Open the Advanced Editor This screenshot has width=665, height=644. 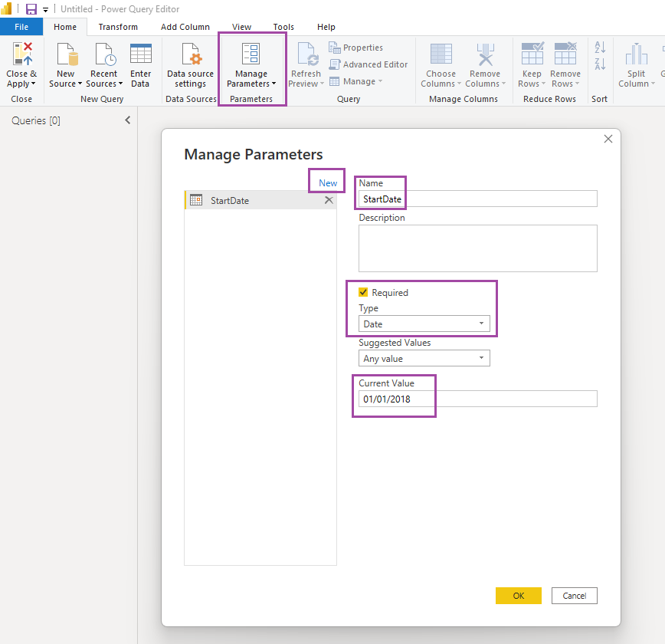pos(368,64)
